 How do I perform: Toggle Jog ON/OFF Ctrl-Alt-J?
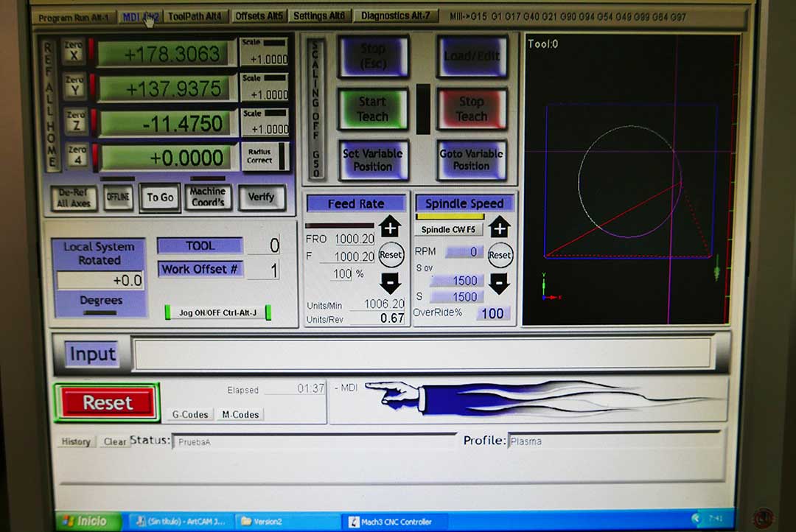(x=217, y=312)
